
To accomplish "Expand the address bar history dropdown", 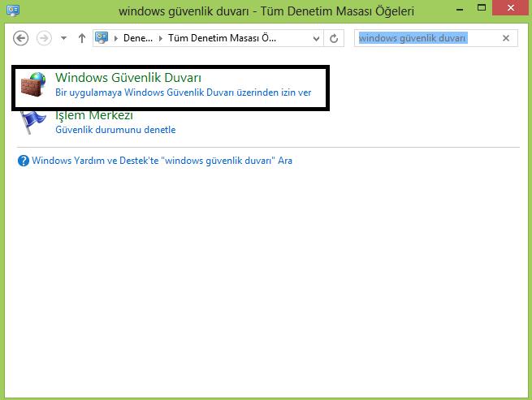I will 316,38.
